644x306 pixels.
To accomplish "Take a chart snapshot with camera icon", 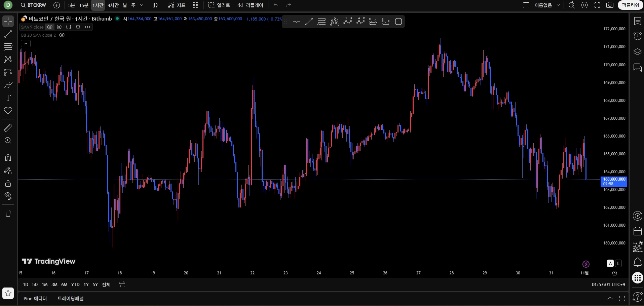I will (x=610, y=5).
